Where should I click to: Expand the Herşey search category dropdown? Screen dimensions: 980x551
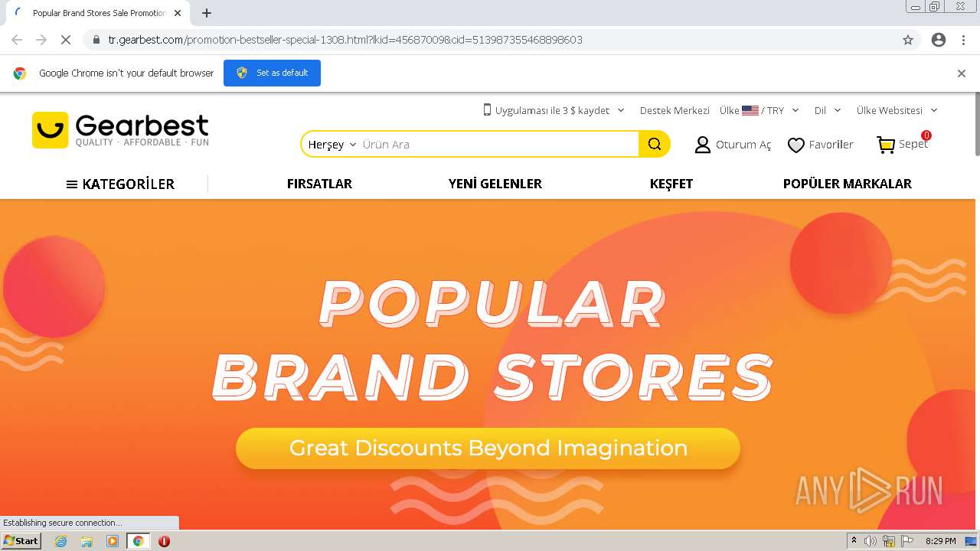(332, 145)
